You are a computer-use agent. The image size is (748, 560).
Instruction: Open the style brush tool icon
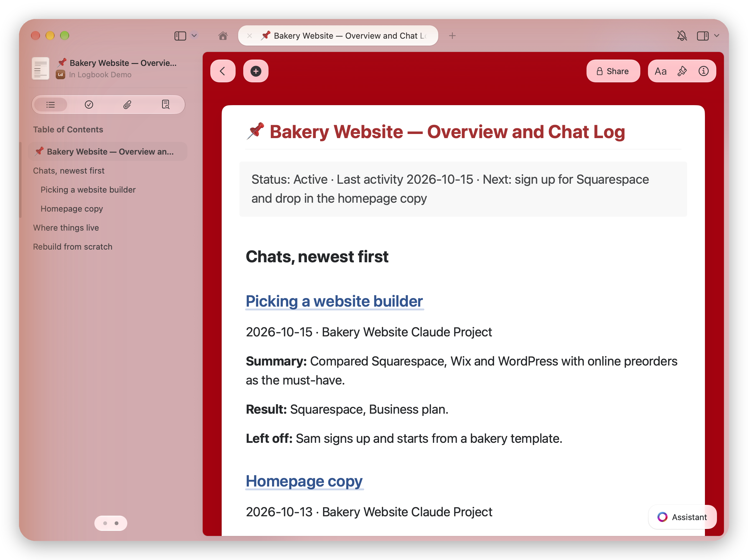[682, 71]
